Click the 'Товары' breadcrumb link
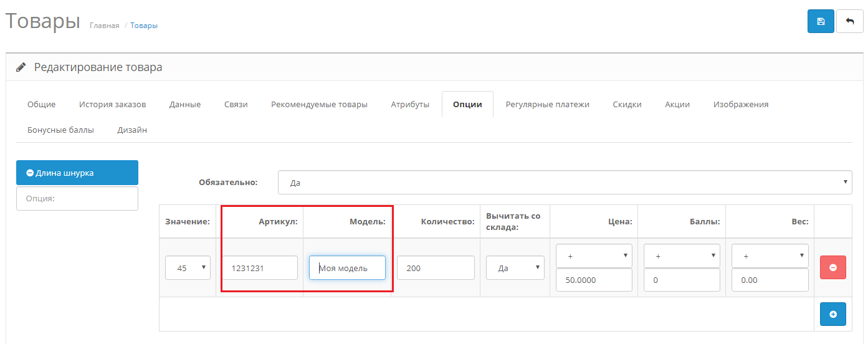 coord(144,26)
